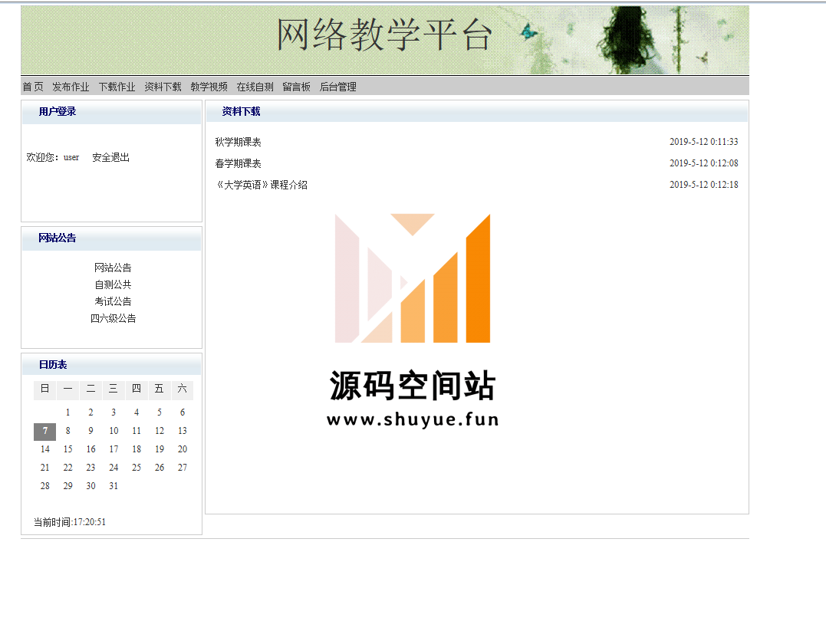Viewport: 826px width, 644px height.
Task: Click the username 'user' in welcome text
Action: click(71, 157)
